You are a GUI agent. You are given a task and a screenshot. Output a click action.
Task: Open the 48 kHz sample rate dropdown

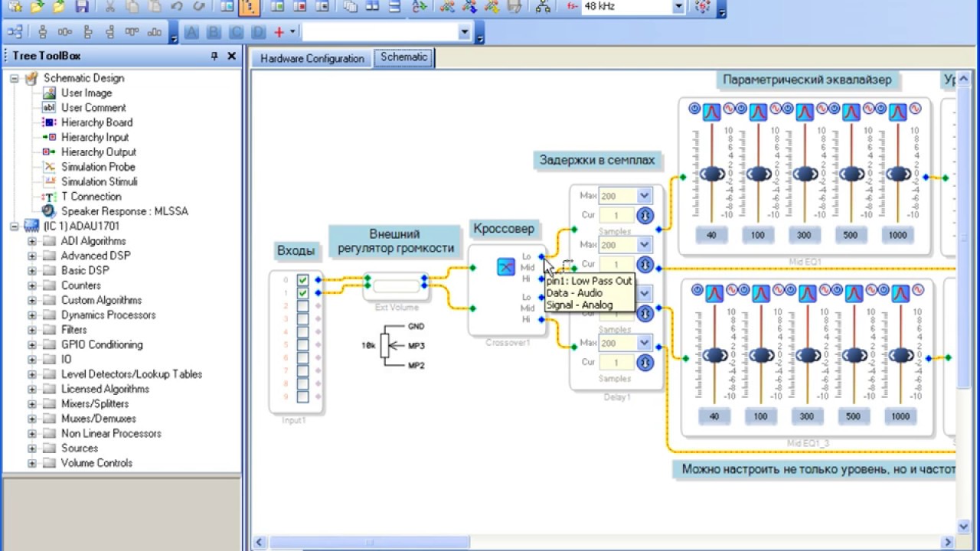(678, 7)
